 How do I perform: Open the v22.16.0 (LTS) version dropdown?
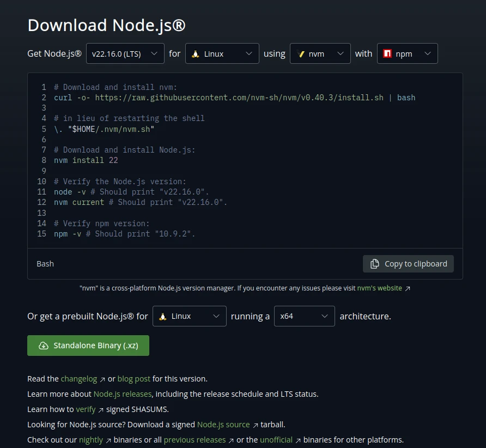125,54
